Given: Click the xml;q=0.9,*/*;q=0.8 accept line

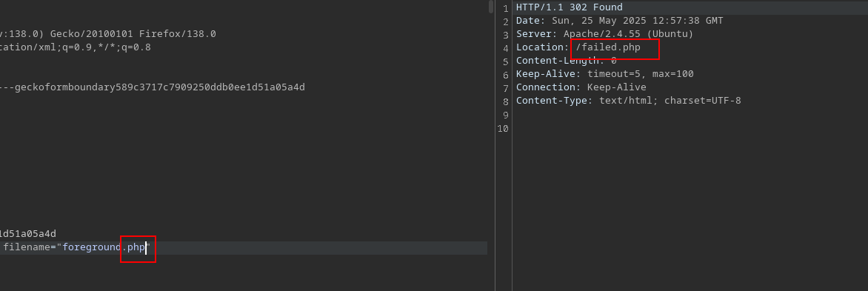Looking at the screenshot, I should pyautogui.click(x=76, y=47).
